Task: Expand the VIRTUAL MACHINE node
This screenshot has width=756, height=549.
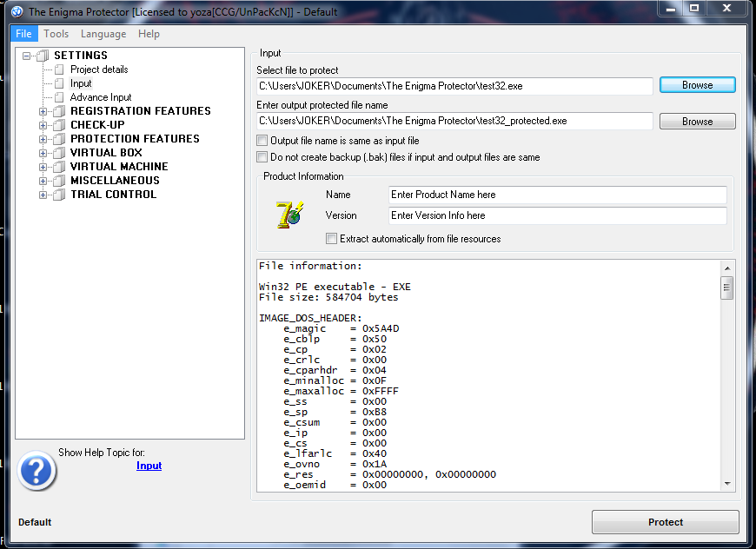Action: click(x=43, y=168)
